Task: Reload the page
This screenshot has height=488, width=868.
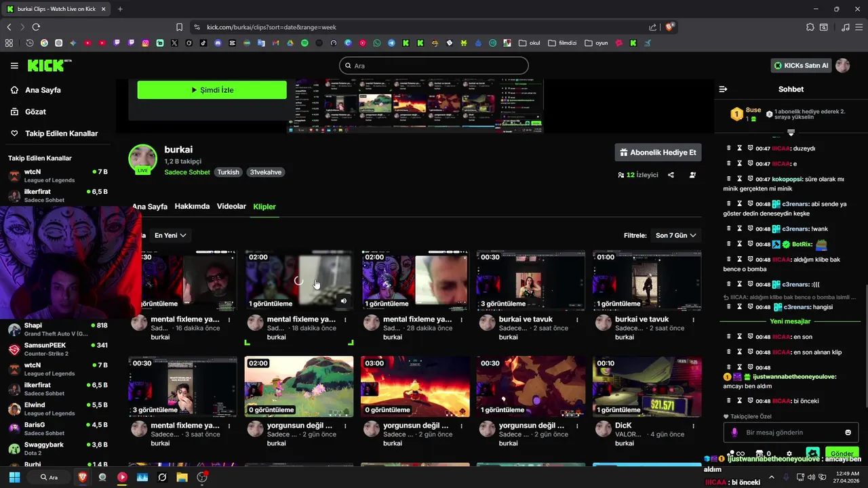Action: [x=36, y=27]
